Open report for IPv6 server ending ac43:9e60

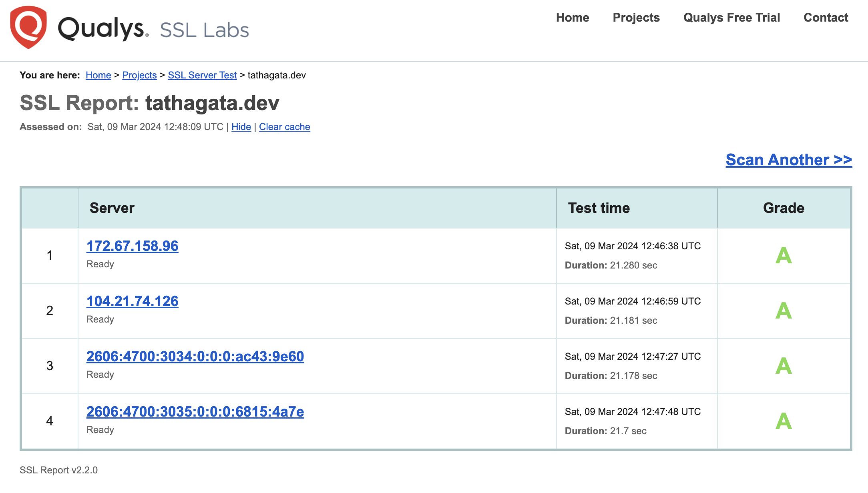coord(195,356)
